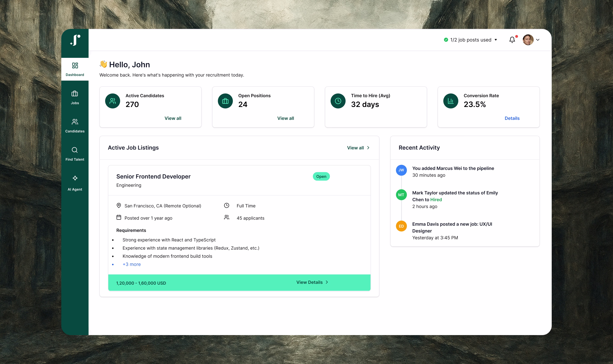Click the Active Candidates people icon
The image size is (613, 364).
coord(112,101)
